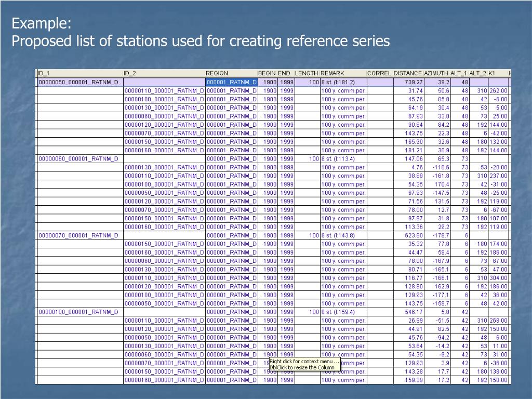532x399 pixels.
Task: Select distance value 128.80
Action: [408, 287]
